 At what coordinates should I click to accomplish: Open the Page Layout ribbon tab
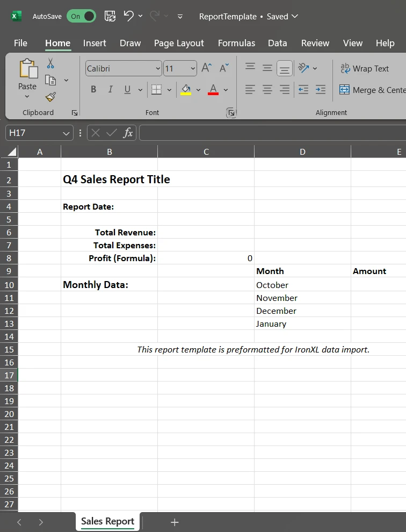click(x=179, y=43)
